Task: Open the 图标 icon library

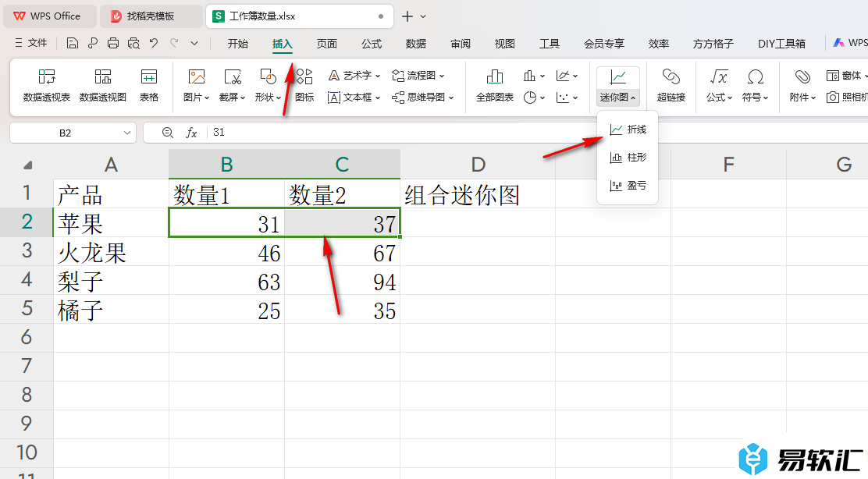Action: pyautogui.click(x=304, y=86)
